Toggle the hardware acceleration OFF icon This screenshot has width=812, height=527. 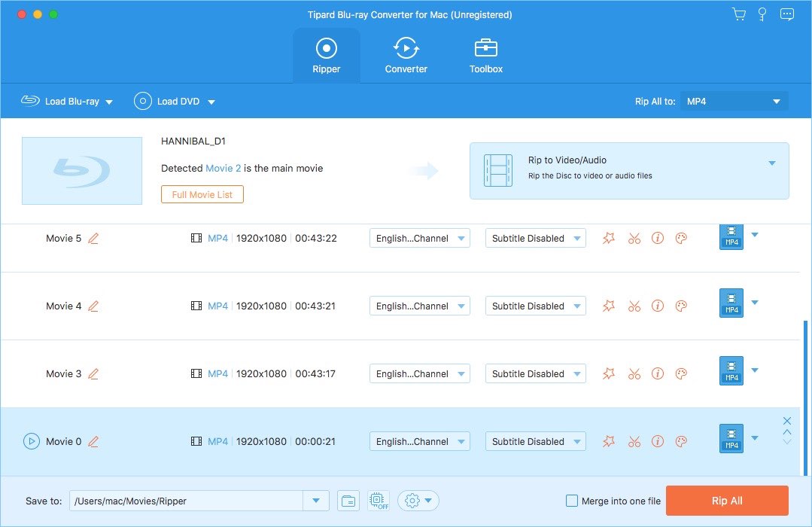(x=378, y=501)
